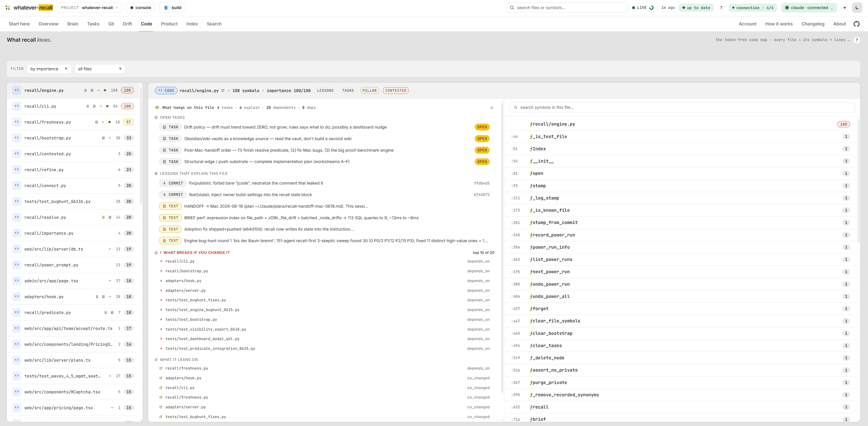Open How it works link
The height and width of the screenshot is (426, 868).
(779, 24)
